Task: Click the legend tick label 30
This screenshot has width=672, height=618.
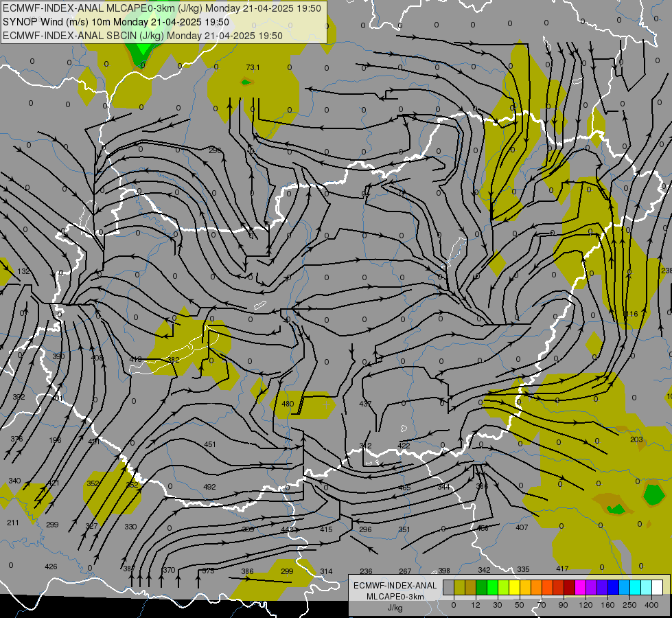Action: (x=497, y=605)
